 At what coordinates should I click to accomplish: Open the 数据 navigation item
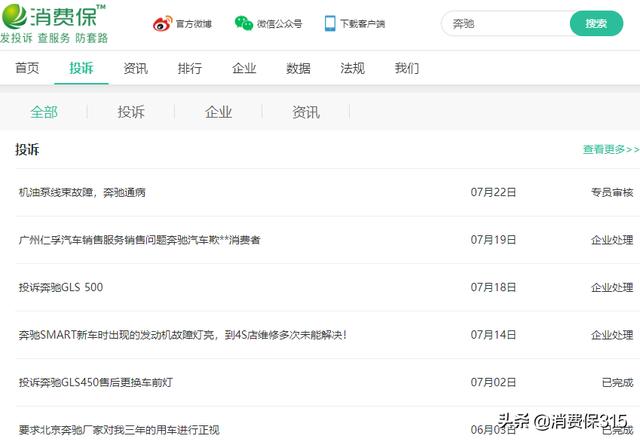(298, 68)
